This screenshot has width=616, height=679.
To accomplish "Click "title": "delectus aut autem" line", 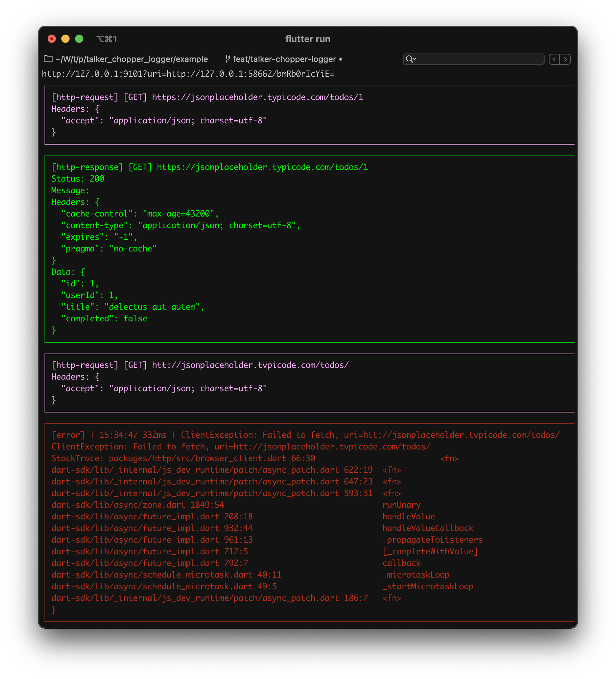I will [133, 307].
